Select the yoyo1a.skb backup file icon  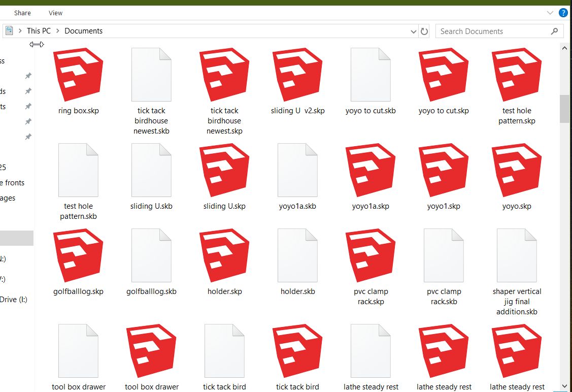297,170
